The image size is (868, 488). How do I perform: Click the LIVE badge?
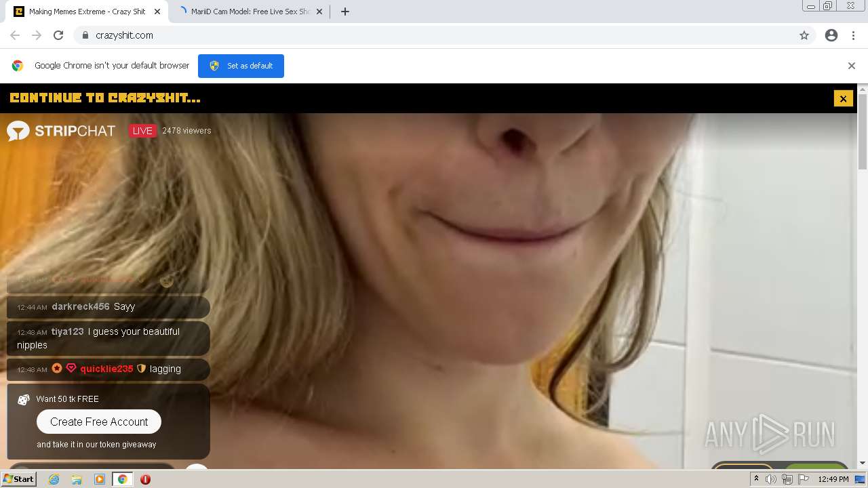(x=142, y=131)
